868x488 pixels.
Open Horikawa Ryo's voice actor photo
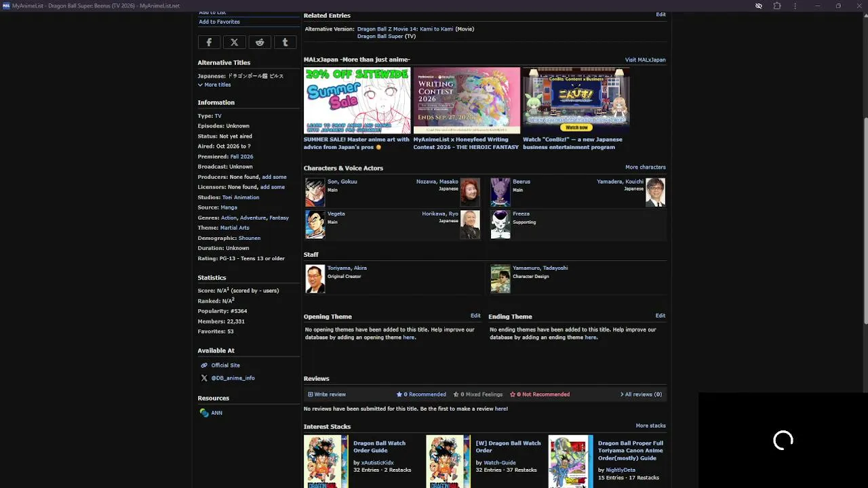click(470, 224)
